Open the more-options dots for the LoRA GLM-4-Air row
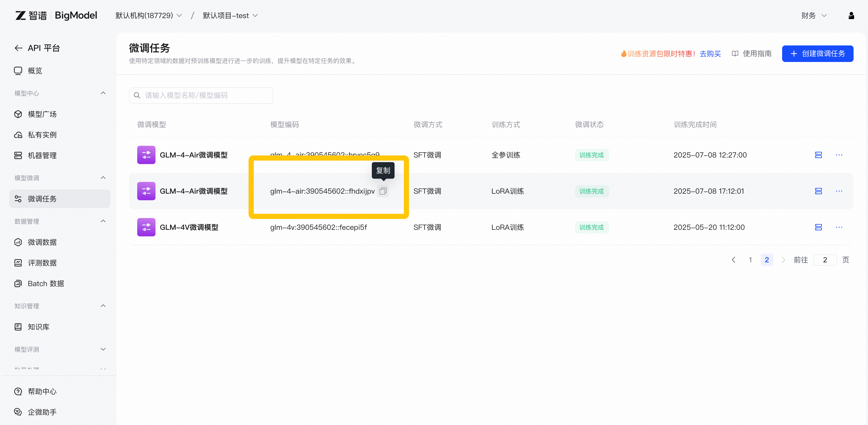The width and height of the screenshot is (868, 425). click(839, 191)
